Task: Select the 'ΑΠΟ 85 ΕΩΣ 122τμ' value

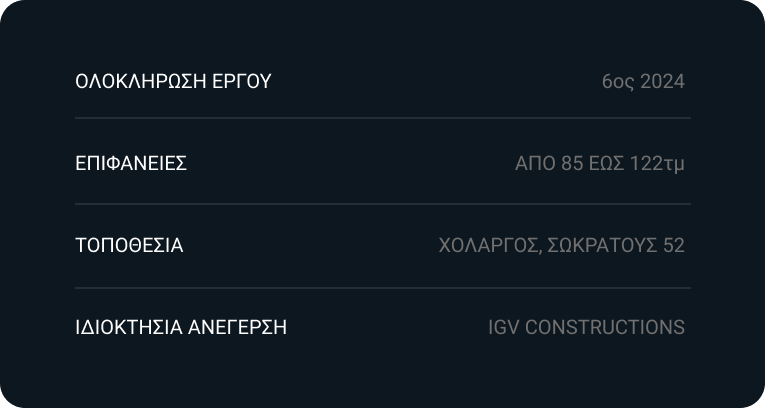Action: (599, 164)
